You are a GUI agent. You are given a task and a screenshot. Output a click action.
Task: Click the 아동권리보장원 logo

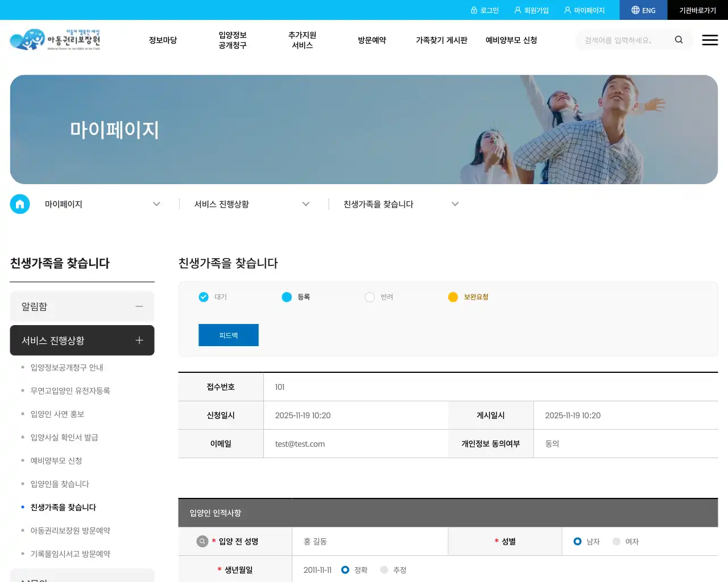54,39
